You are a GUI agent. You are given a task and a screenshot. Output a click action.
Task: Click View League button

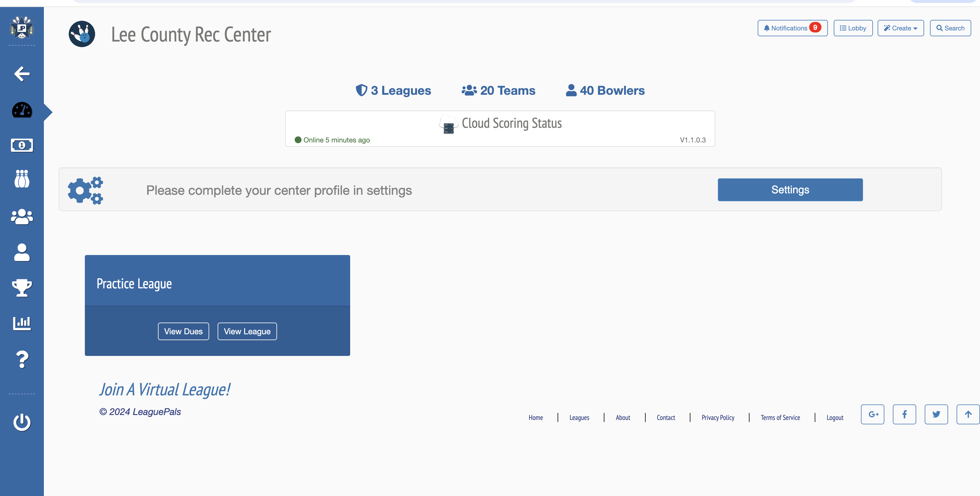pos(247,331)
